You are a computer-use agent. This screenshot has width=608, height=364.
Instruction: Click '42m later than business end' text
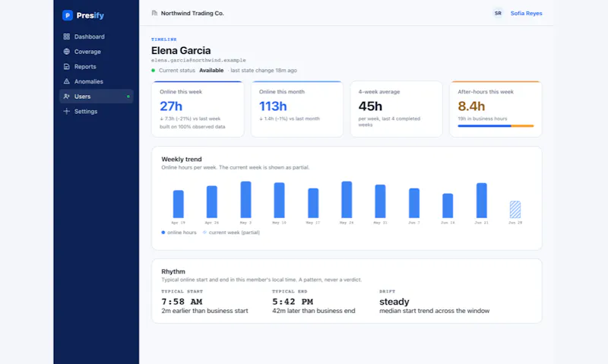314,311
